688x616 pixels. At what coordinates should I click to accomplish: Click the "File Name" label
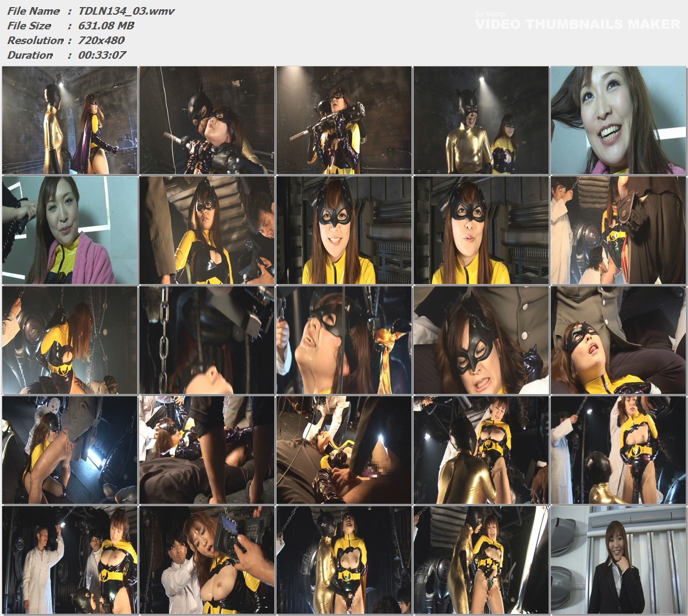34,11
